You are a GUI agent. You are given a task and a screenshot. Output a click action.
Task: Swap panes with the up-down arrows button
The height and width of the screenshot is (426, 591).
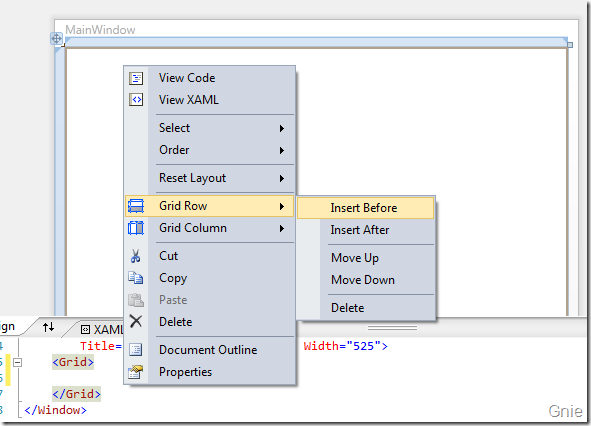[48, 327]
